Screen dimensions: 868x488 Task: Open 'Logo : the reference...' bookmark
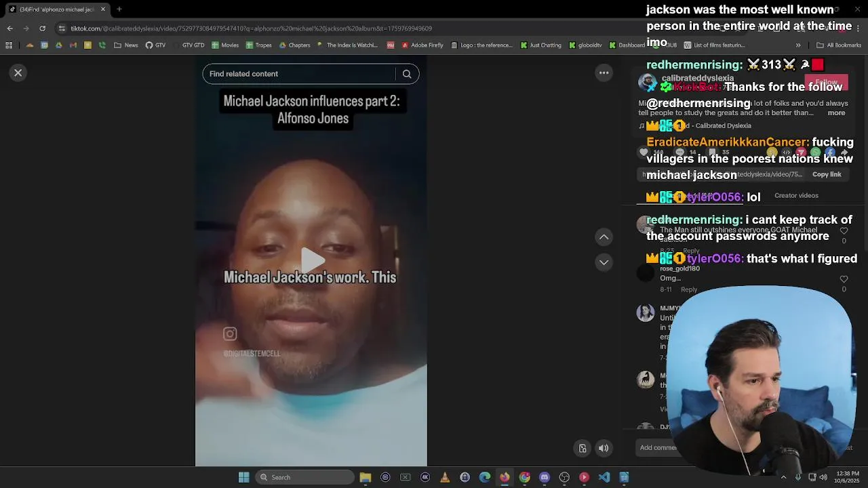click(481, 45)
